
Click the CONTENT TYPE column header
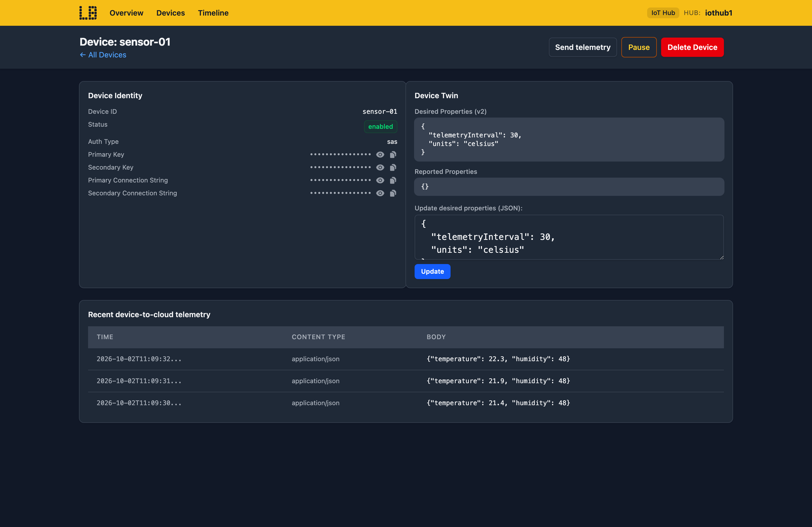coord(318,337)
